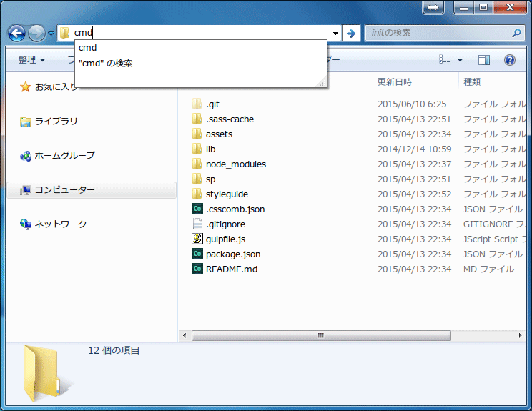Go back with the blue Back arrow
The width and height of the screenshot is (532, 411).
click(16, 33)
